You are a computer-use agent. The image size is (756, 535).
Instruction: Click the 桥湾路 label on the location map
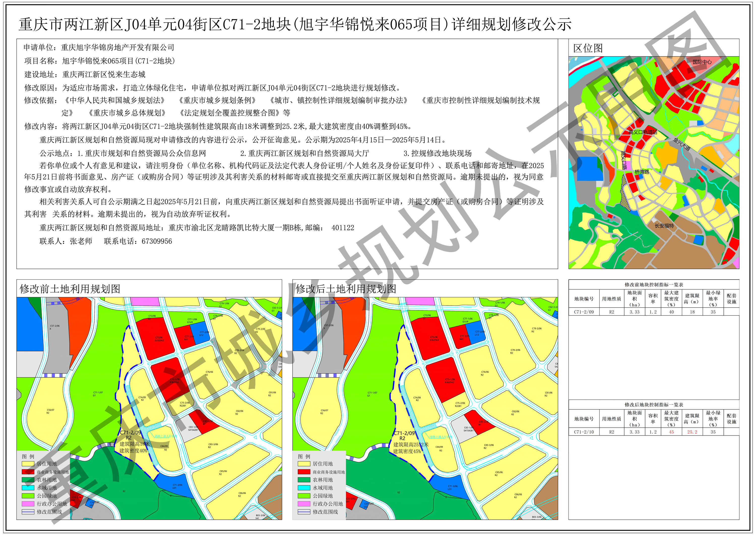[x=642, y=172]
